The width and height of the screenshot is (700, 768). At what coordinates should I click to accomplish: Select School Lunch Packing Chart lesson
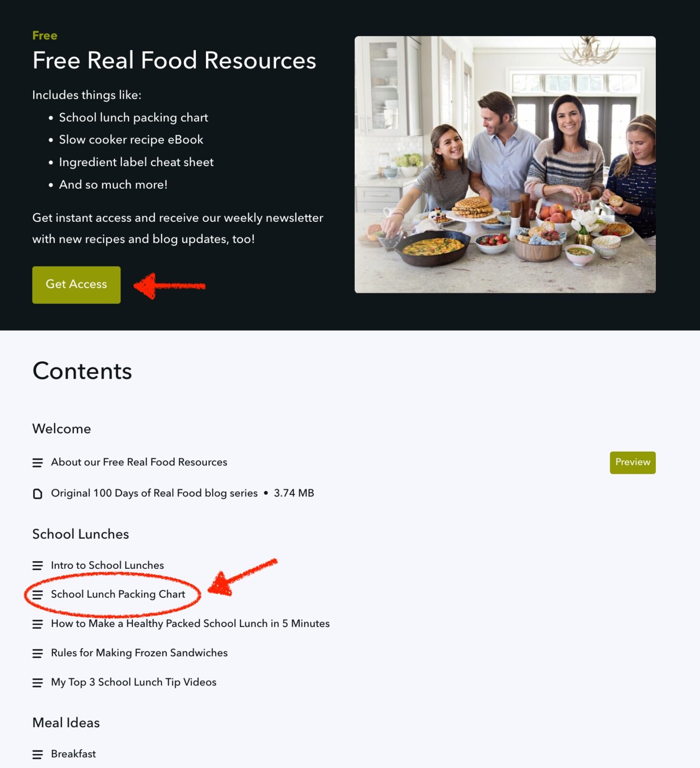point(118,594)
